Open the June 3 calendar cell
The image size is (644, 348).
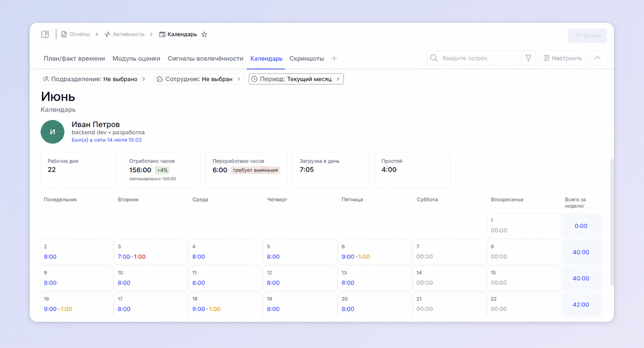151,252
